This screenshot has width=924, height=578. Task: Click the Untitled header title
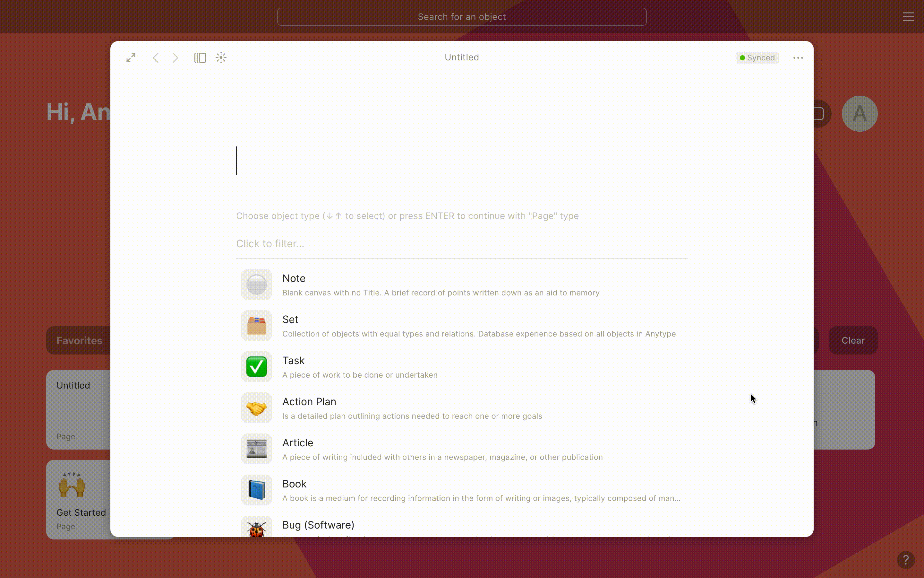[x=462, y=57]
